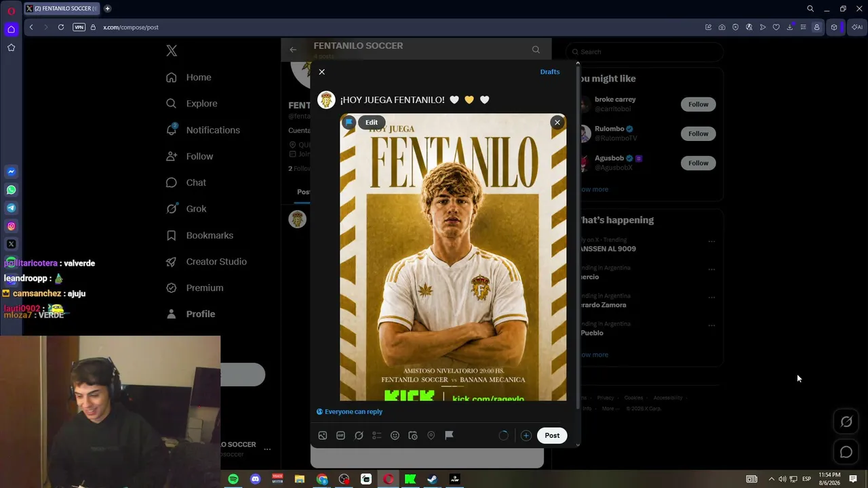Image resolution: width=868 pixels, height=488 pixels.
Task: Open the image tag icon beside Edit
Action: 349,123
